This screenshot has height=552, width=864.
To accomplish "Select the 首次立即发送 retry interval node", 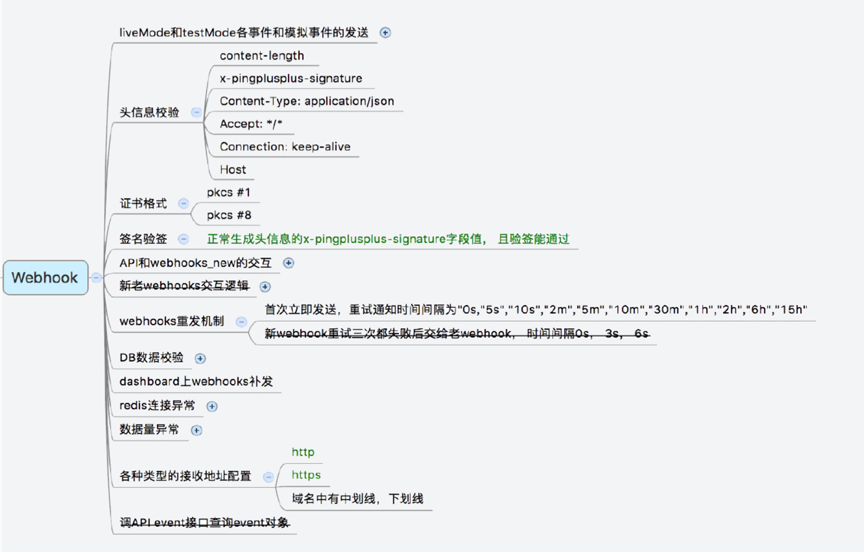I will pyautogui.click(x=536, y=310).
